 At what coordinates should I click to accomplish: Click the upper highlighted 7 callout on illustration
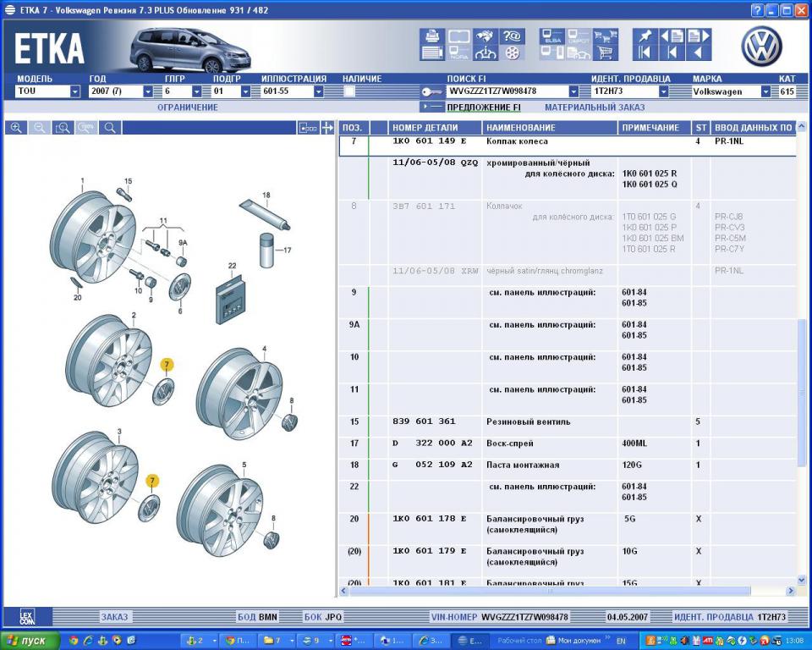click(167, 365)
